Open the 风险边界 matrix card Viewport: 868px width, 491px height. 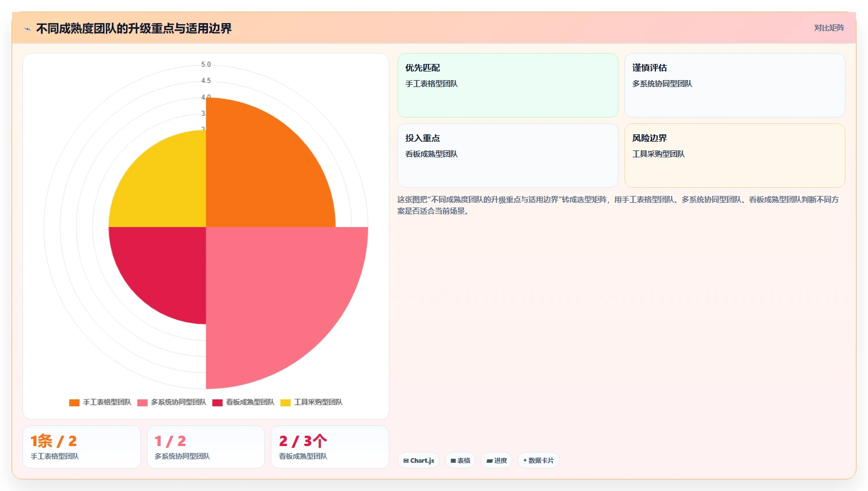pos(734,156)
